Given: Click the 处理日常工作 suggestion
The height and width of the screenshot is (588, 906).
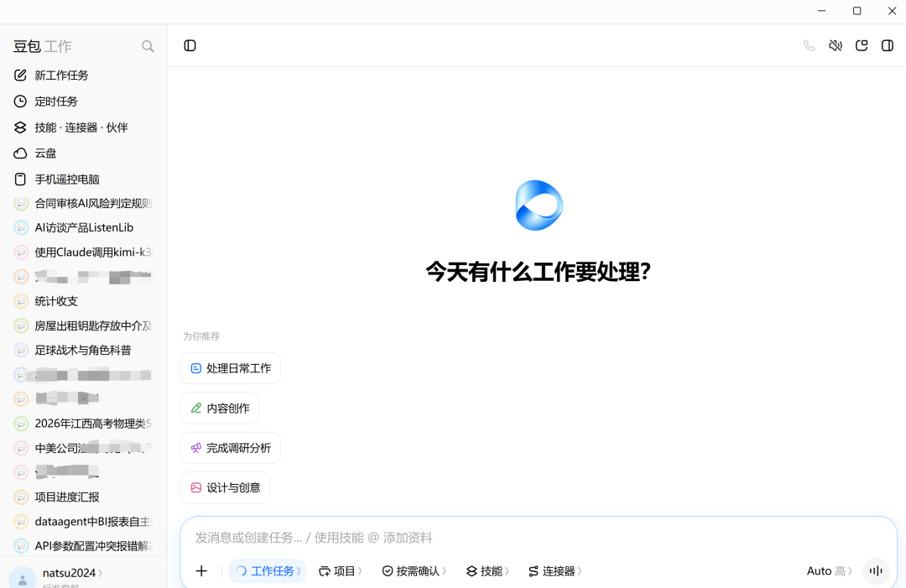Looking at the screenshot, I should (x=231, y=368).
